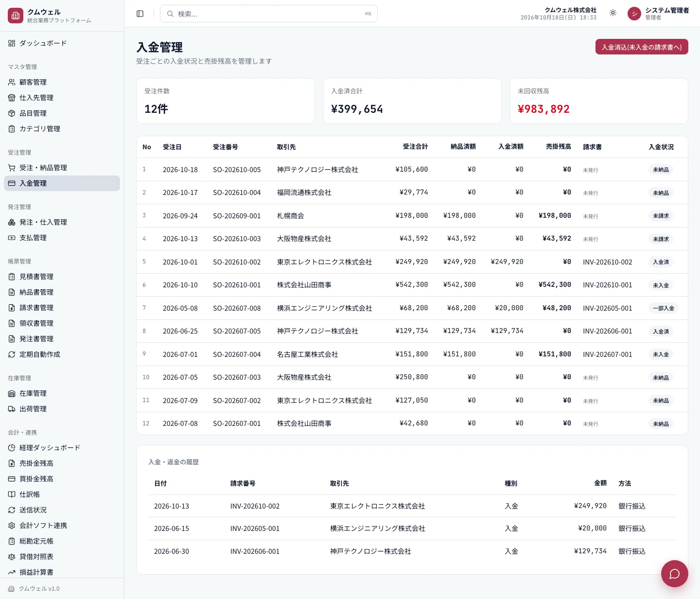
Task: Open the chat bubble button
Action: [674, 574]
